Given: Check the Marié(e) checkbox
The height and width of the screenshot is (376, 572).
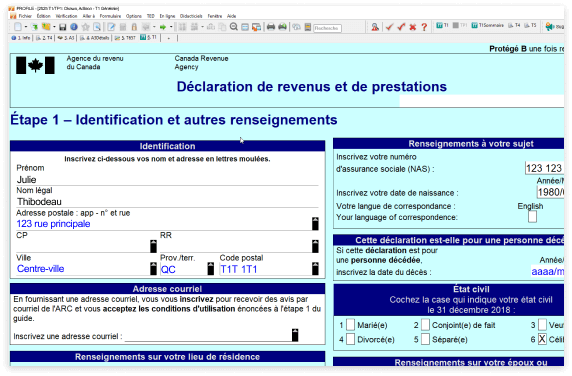Looking at the screenshot, I should (350, 325).
